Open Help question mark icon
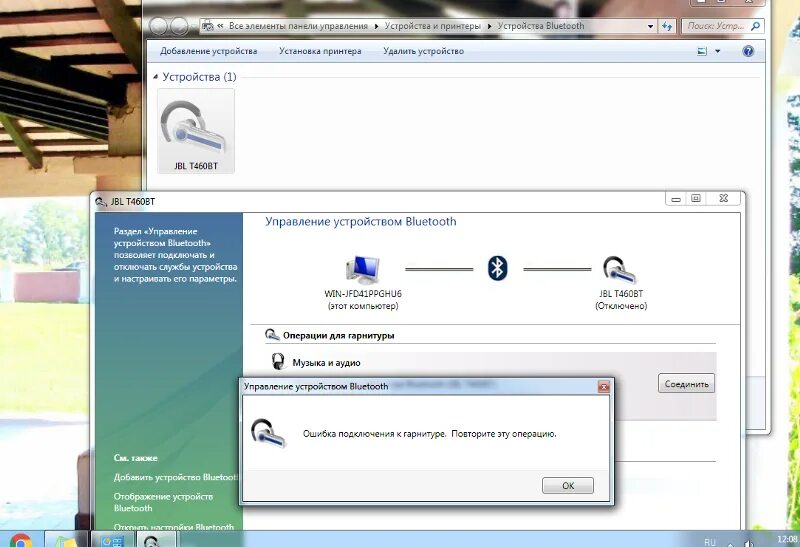This screenshot has width=800, height=547. [748, 51]
